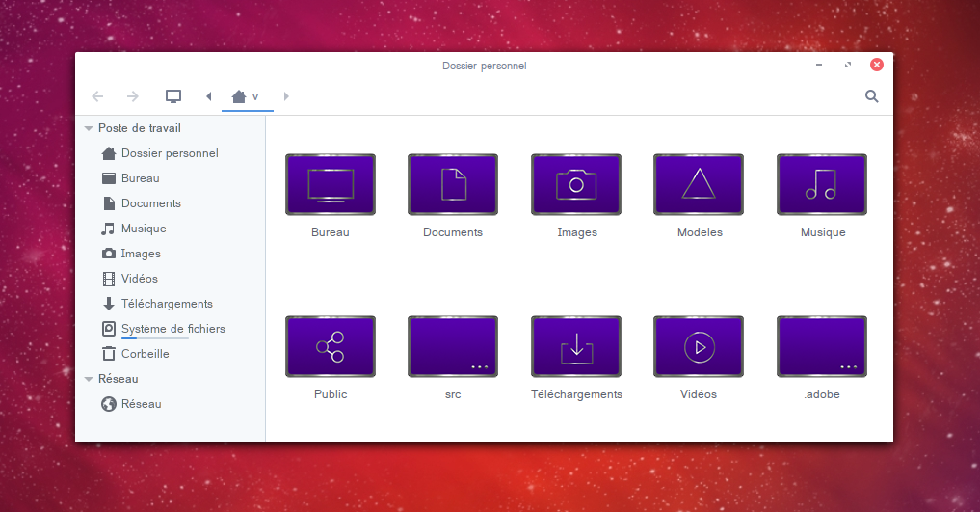980x512 pixels.
Task: Open the computer monitor location button
Action: [173, 96]
